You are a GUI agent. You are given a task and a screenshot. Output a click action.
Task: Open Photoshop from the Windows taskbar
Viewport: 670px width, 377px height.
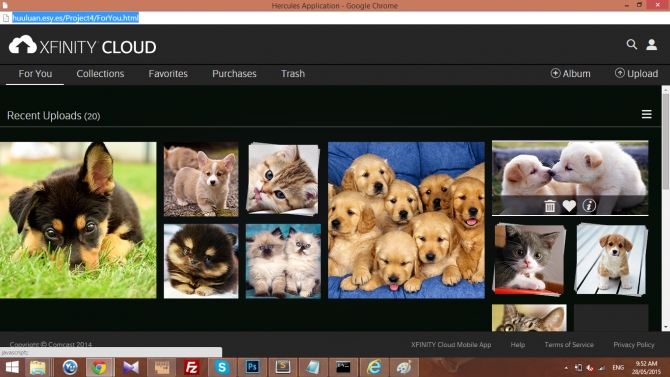pyautogui.click(x=252, y=367)
